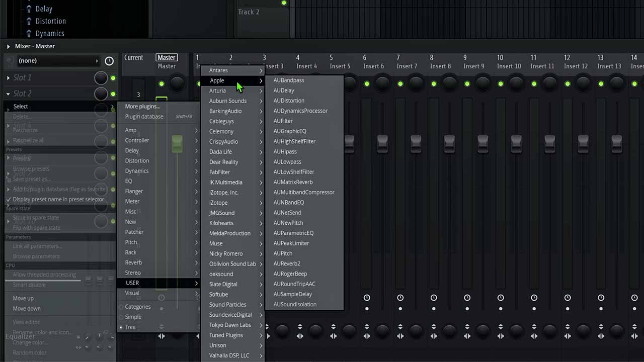Screen dimensions: 644x362
Task: Click the Master track pan knob
Action: 177,84
